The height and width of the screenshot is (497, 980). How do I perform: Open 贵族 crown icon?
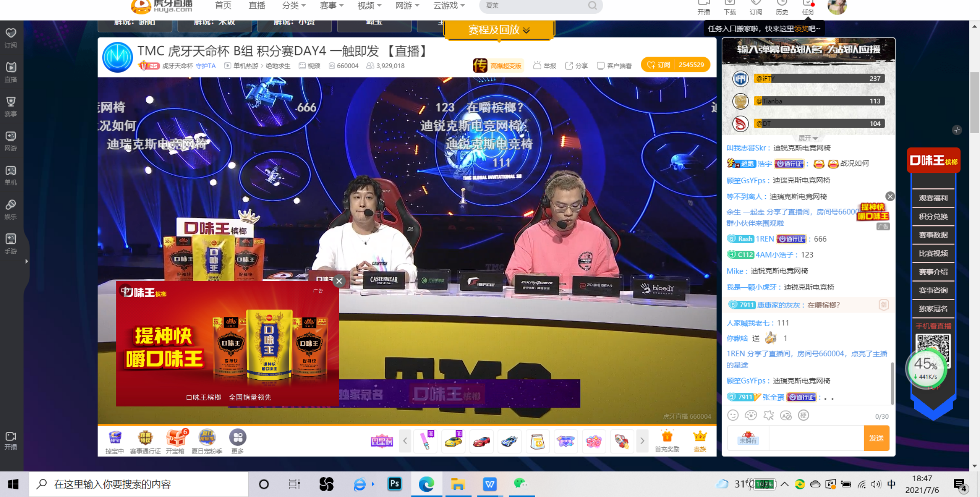700,441
